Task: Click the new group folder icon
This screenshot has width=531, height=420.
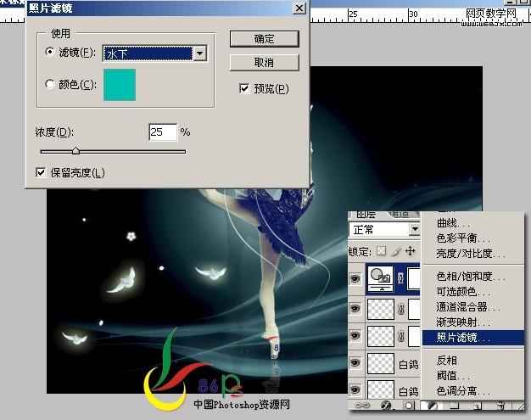Action: (455, 406)
